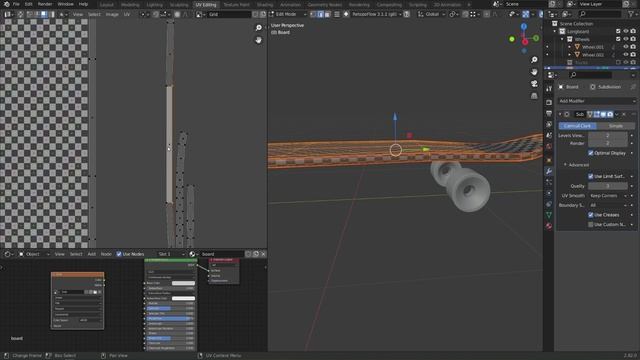Open the Slot 1 dropdown in shader editor
Viewport: 640px width, 360px height.
(170, 254)
